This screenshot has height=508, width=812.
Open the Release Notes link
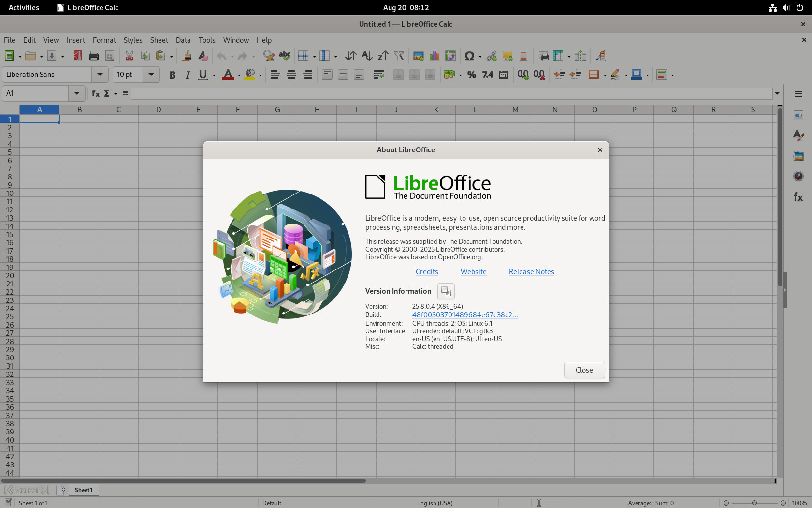[x=531, y=272]
